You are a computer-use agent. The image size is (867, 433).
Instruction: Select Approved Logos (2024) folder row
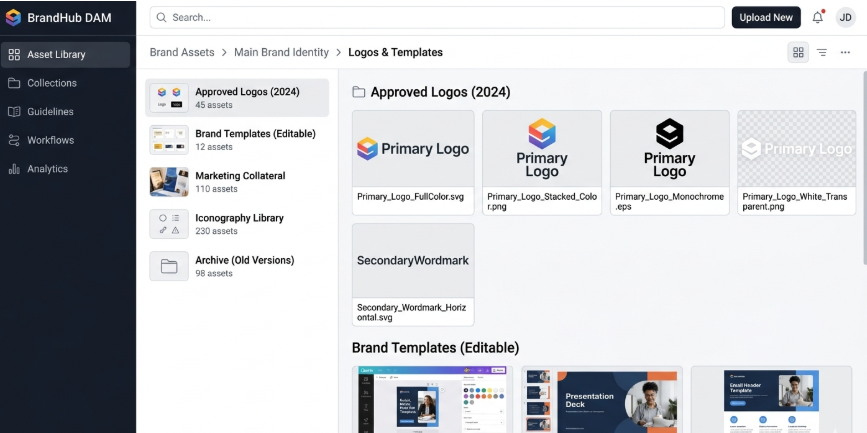point(237,98)
